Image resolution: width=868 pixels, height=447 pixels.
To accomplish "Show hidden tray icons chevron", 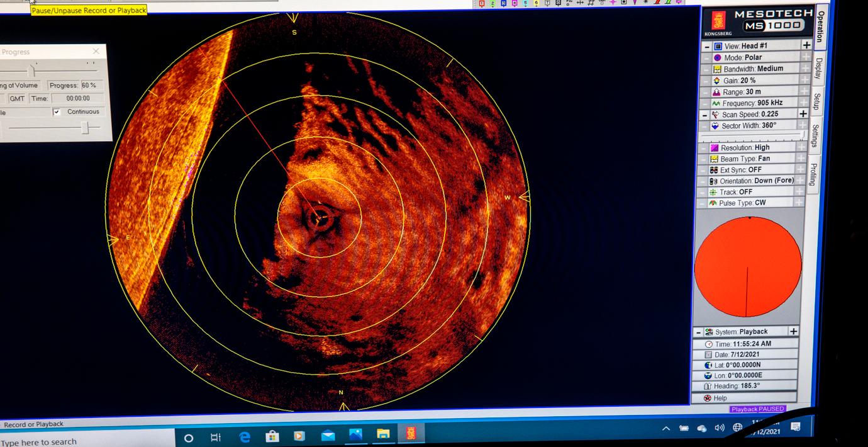I will tap(666, 429).
